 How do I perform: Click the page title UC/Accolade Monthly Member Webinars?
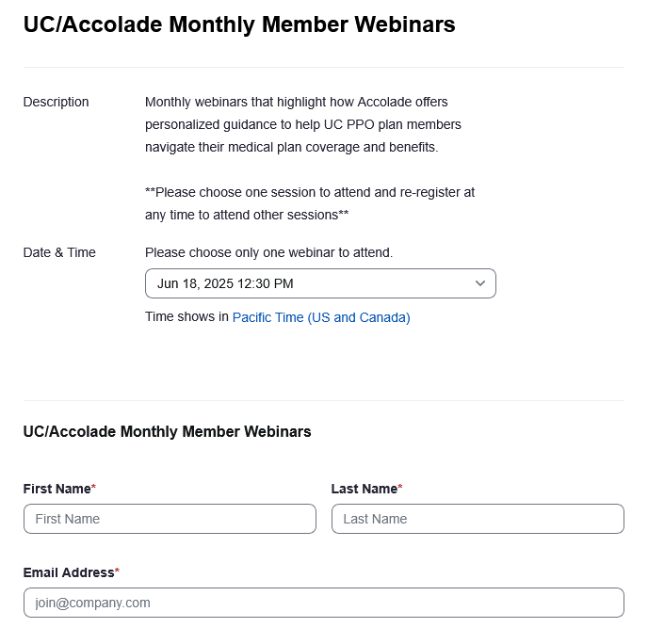point(239,25)
